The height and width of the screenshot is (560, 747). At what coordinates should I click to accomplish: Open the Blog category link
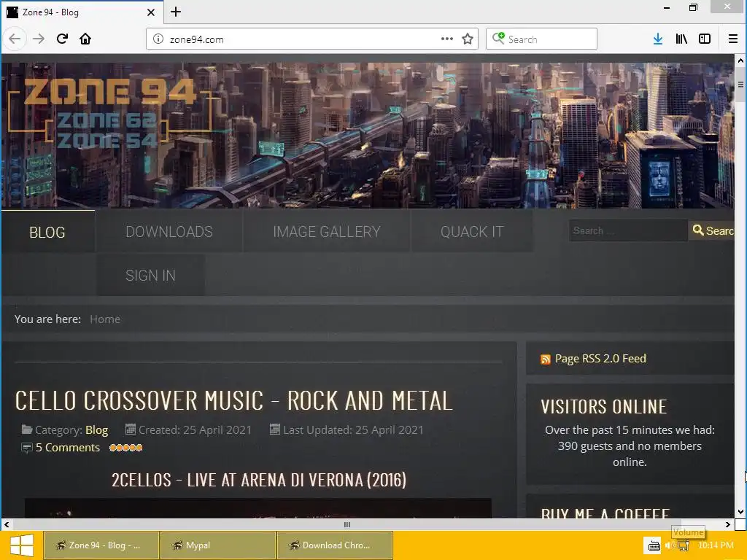pos(97,430)
